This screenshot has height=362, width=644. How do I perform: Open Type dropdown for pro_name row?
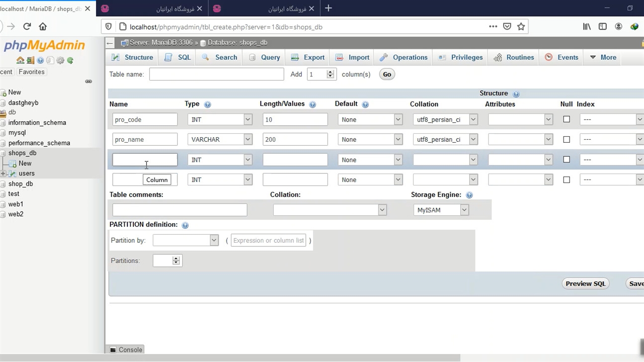[219, 139]
